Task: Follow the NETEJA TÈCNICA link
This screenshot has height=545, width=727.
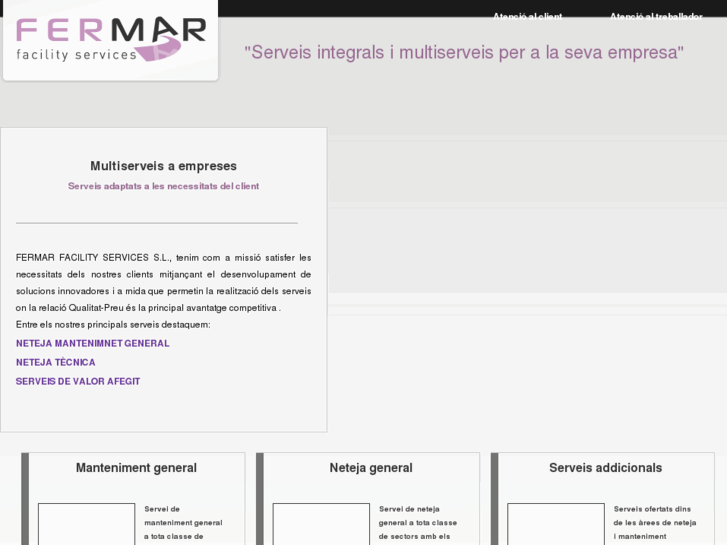Action: point(56,362)
